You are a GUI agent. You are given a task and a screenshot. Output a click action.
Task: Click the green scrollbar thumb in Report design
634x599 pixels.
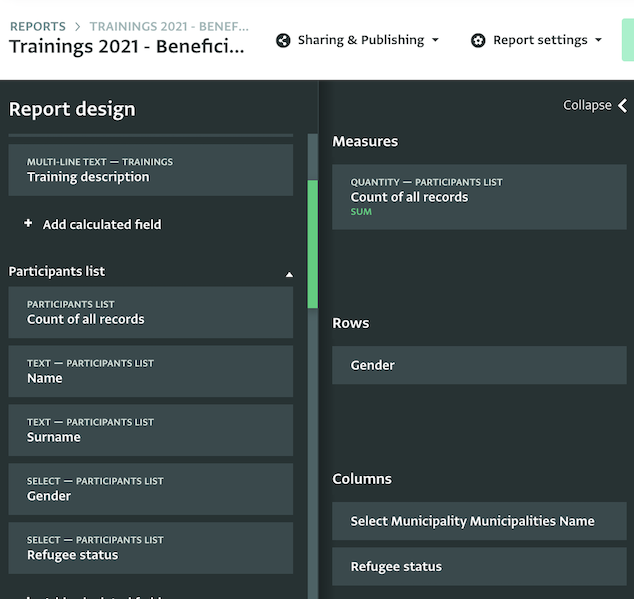313,244
